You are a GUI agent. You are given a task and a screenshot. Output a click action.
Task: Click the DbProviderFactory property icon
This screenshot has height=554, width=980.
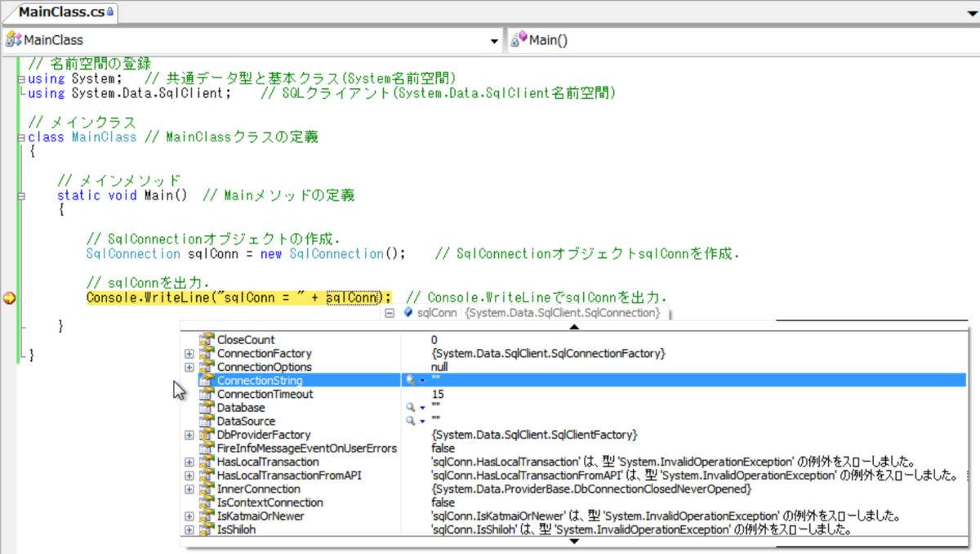(207, 435)
